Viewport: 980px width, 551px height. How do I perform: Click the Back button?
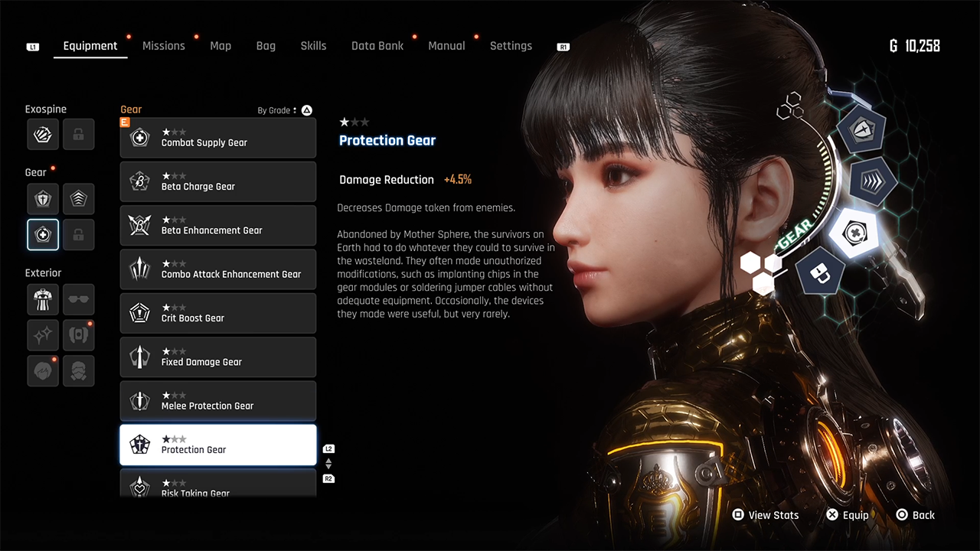pyautogui.click(x=916, y=515)
